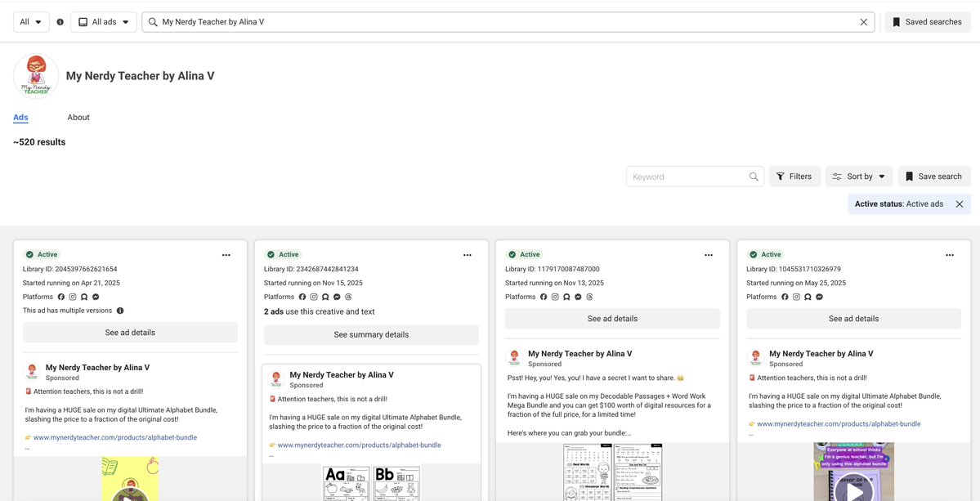
Task: Click Threads platform icon on ad 1179170087487000
Action: pyautogui.click(x=589, y=297)
